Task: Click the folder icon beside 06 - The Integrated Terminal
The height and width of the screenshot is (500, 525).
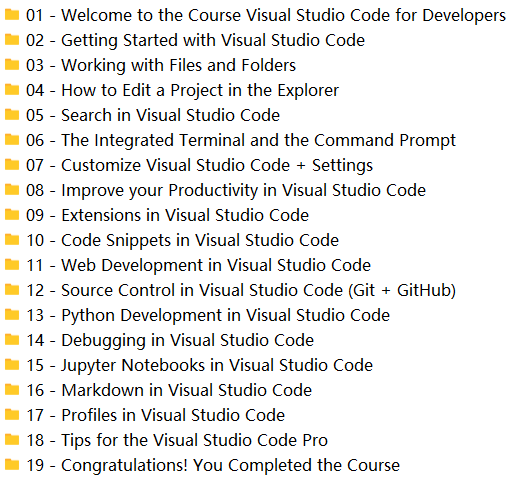Action: (12, 140)
